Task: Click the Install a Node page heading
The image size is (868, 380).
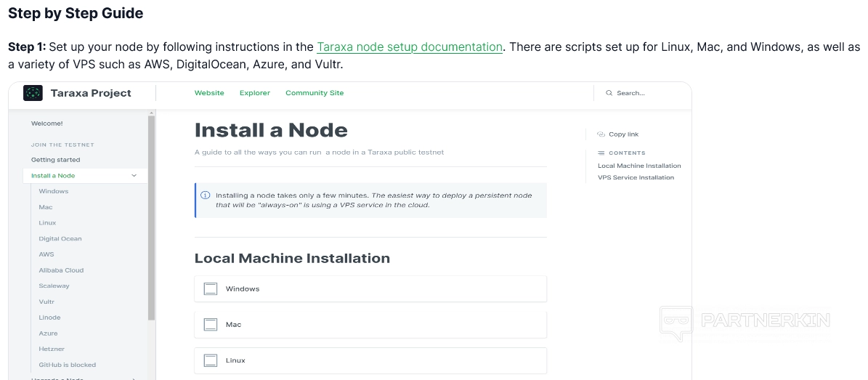Action: (271, 130)
